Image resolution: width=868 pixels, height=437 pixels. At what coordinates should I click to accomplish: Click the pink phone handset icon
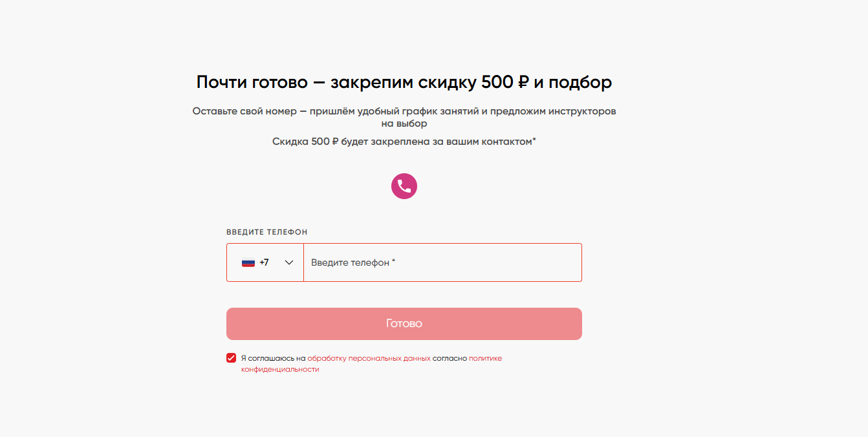pyautogui.click(x=404, y=186)
